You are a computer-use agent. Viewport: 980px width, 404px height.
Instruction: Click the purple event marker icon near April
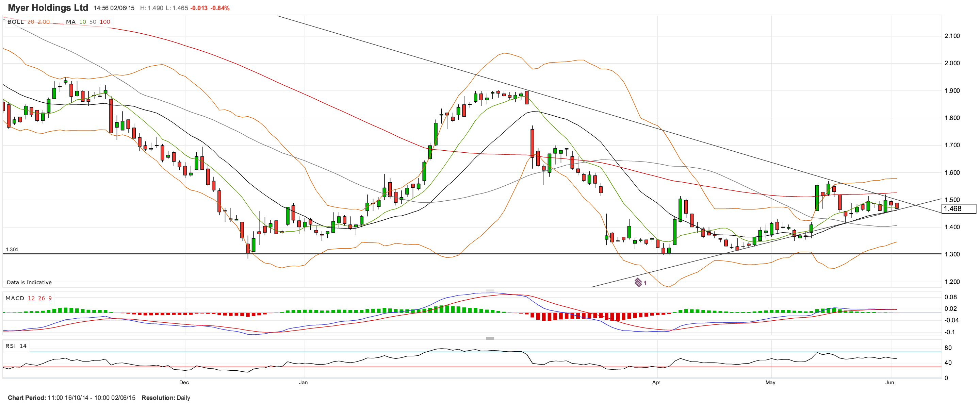pyautogui.click(x=638, y=282)
